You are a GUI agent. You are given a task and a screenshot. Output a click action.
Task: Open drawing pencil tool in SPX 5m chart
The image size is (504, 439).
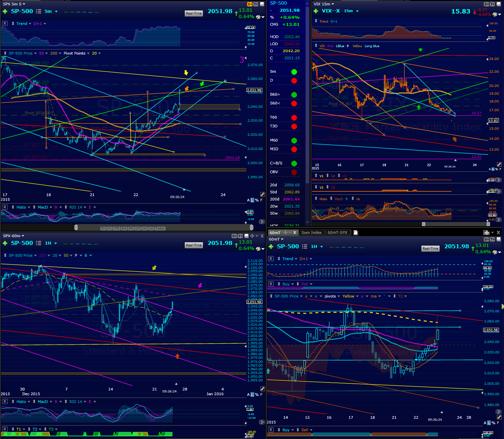263,194
